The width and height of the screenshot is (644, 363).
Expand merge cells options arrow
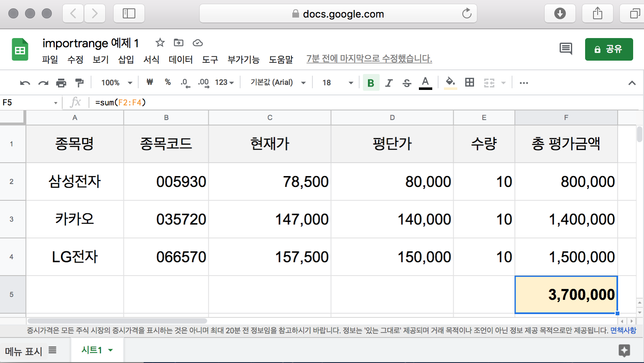503,83
